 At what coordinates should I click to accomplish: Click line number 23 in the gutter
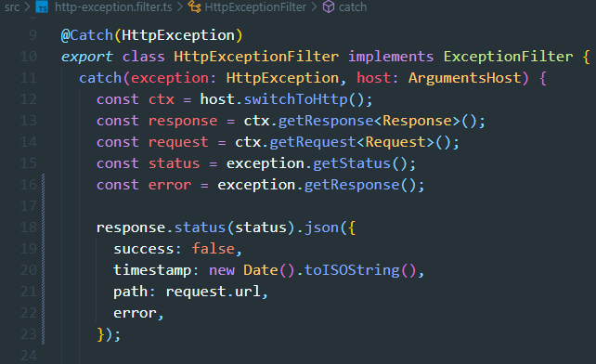29,334
